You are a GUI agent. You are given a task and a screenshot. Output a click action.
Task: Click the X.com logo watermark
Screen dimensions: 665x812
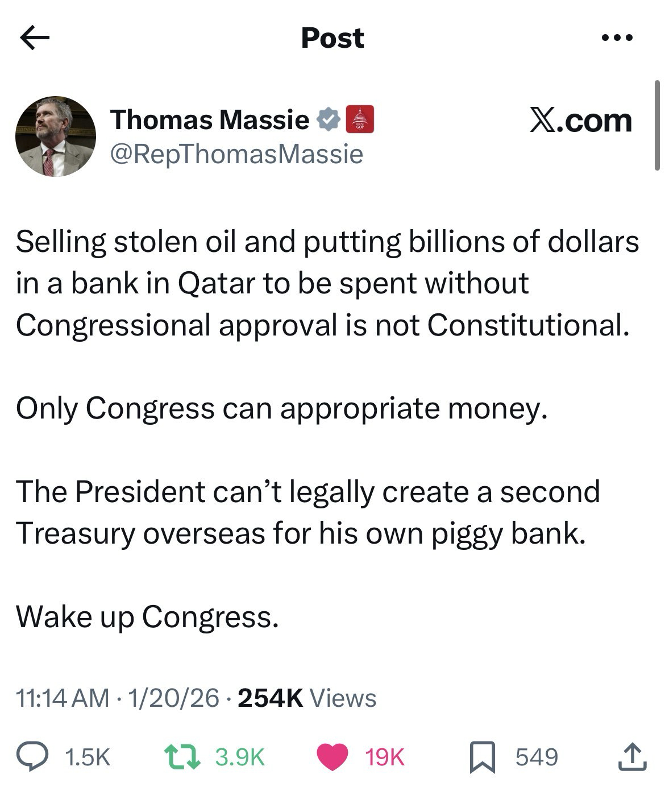tap(581, 121)
